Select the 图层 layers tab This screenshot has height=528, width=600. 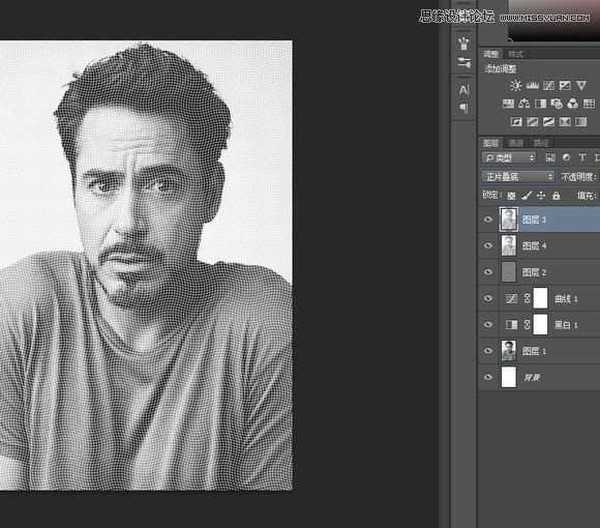click(x=492, y=141)
